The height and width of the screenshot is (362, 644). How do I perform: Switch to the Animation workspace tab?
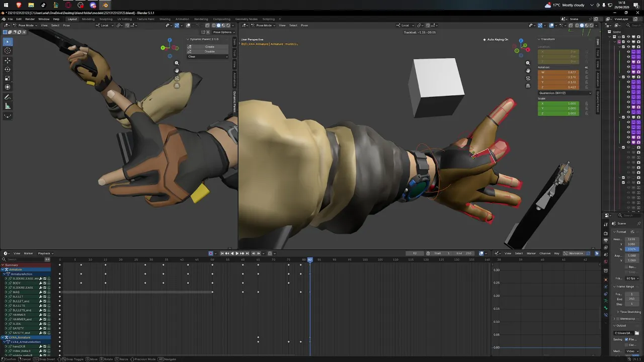coord(182,19)
